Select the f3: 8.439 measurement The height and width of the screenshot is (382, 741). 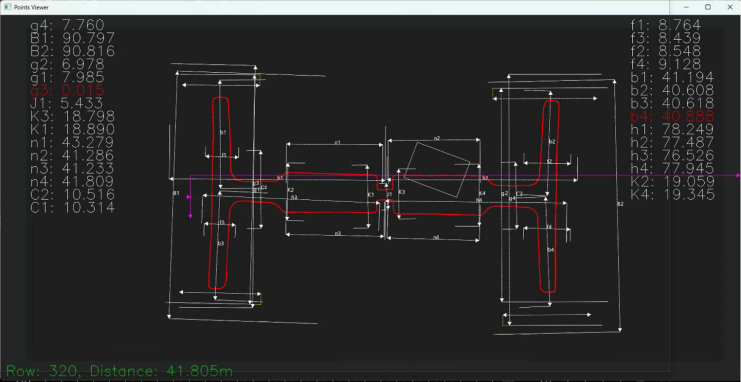pos(666,38)
